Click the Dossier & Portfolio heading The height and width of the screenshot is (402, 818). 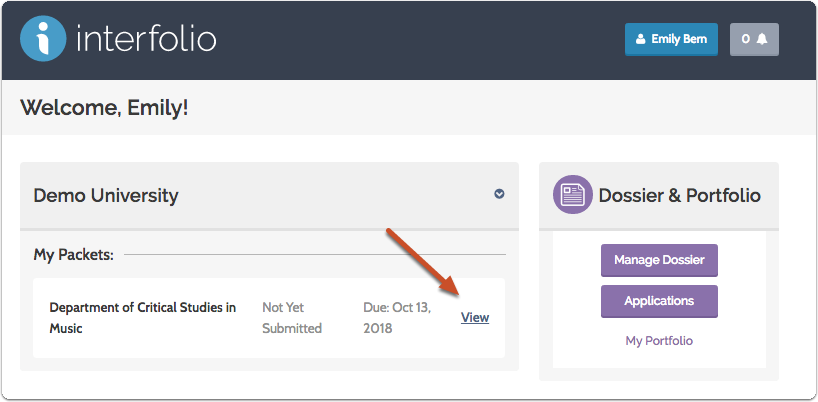(x=680, y=196)
